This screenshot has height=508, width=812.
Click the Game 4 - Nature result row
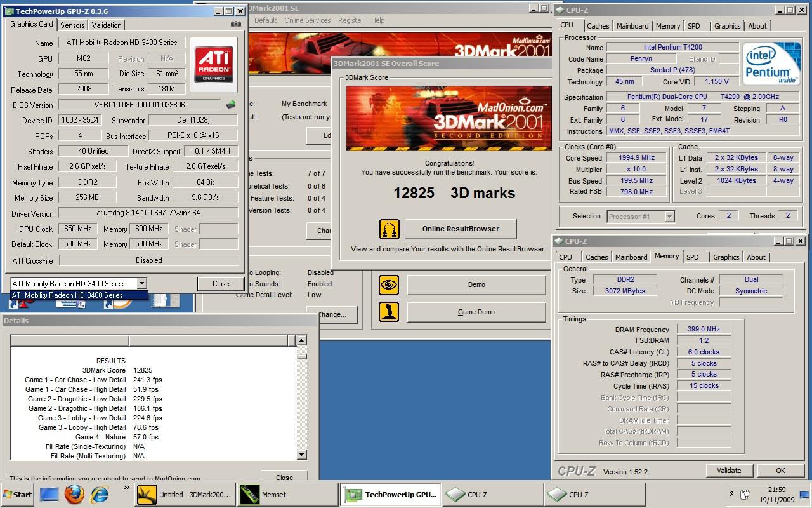coord(117,437)
